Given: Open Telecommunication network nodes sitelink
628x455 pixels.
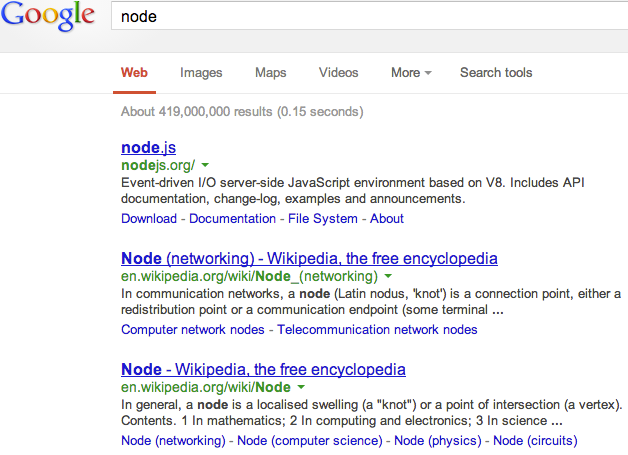Looking at the screenshot, I should click(377, 330).
